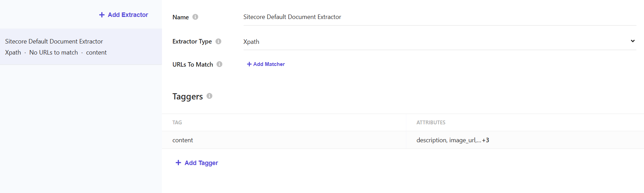Click the plus icon beside Add Tagger

pyautogui.click(x=178, y=163)
